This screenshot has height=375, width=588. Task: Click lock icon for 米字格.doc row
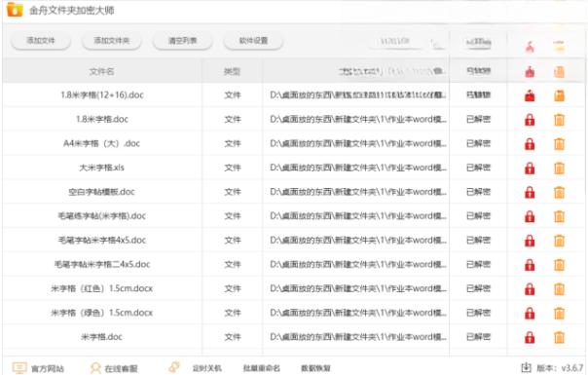(x=530, y=337)
